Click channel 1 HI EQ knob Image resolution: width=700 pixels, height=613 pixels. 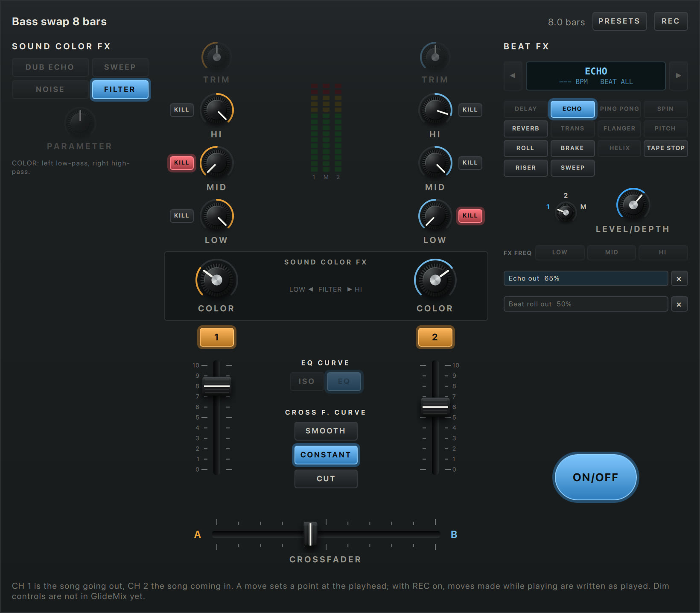217,110
